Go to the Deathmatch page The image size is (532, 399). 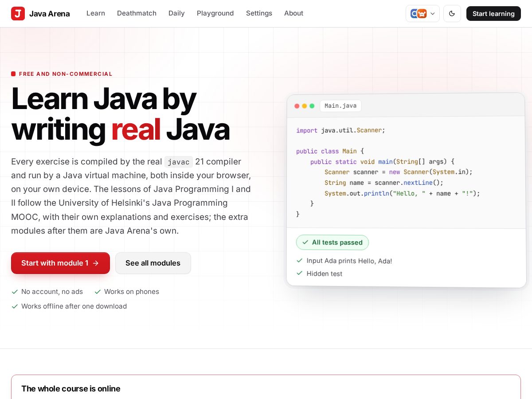(137, 13)
